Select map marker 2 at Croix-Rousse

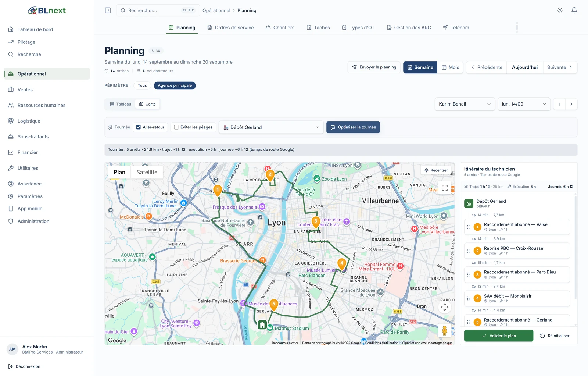[270, 175]
